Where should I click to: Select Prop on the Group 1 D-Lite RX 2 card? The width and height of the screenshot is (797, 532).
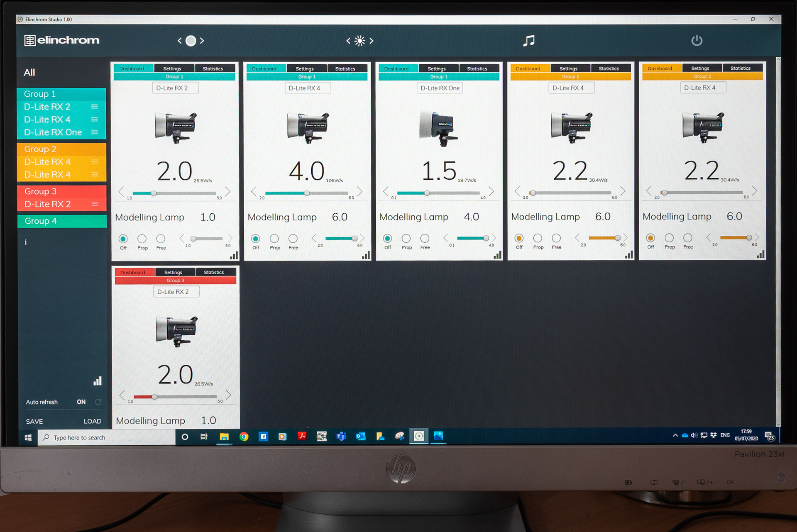142,239
